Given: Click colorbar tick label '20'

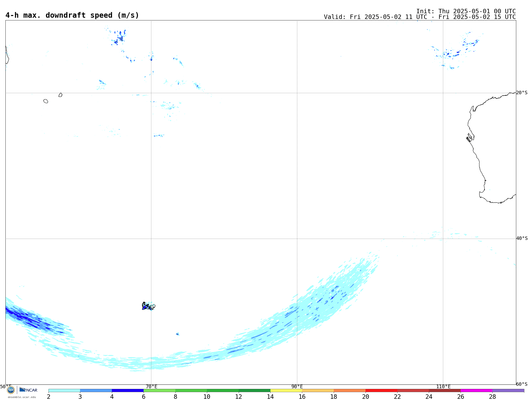Looking at the screenshot, I should pos(366,397).
